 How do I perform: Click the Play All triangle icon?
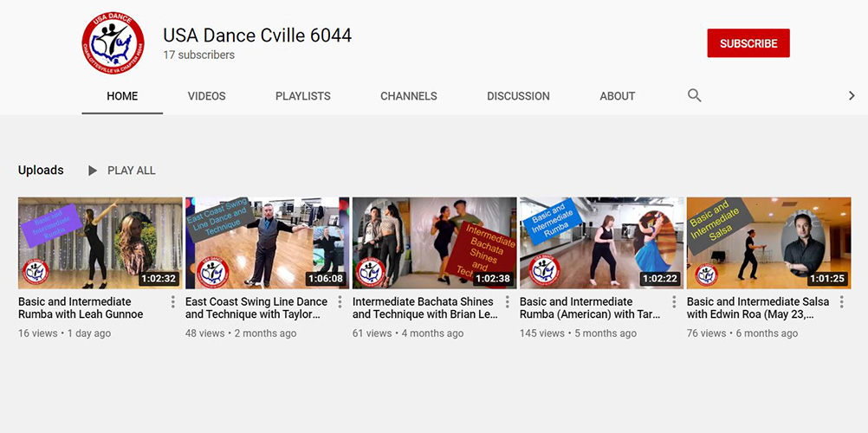93,171
